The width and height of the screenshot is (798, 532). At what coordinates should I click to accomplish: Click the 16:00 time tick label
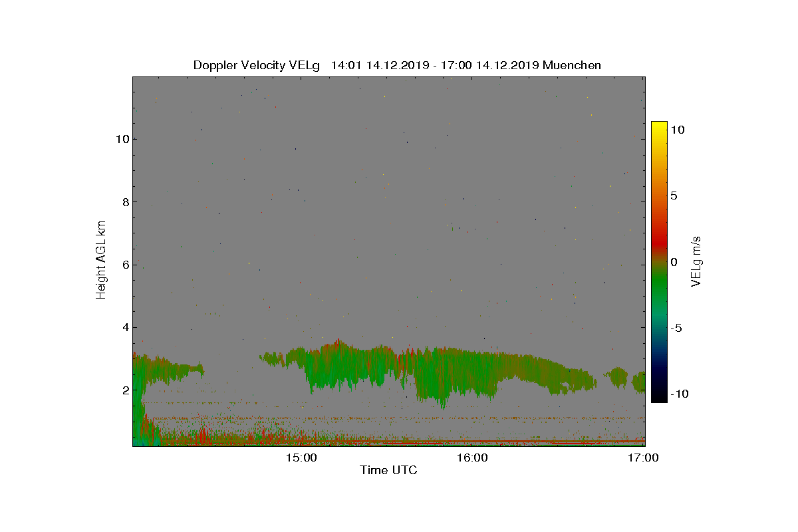[472, 458]
